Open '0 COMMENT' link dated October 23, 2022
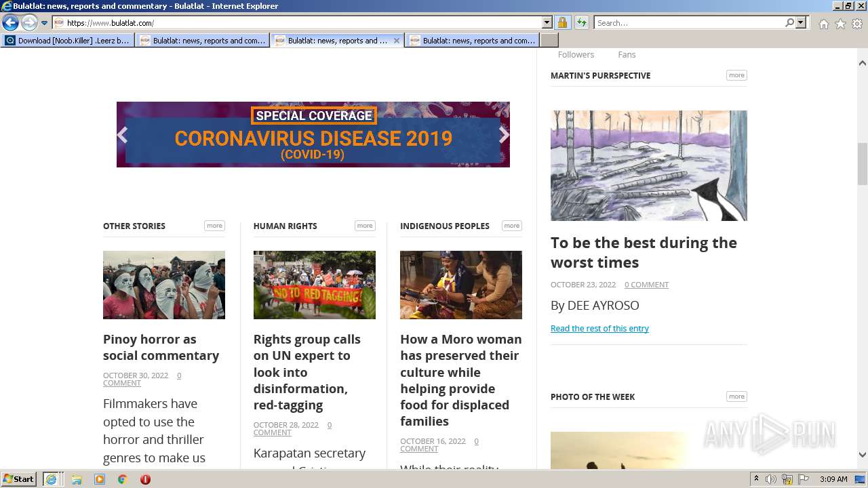The image size is (868, 488). 646,285
